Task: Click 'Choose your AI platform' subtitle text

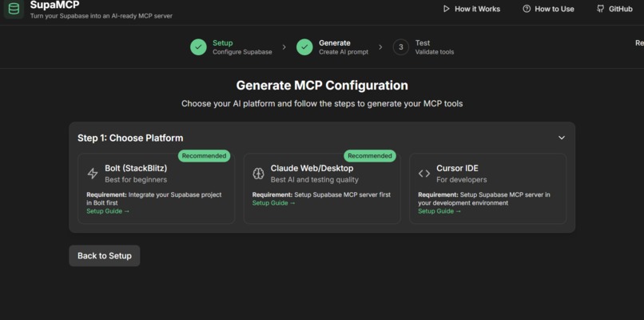Action: (322, 104)
